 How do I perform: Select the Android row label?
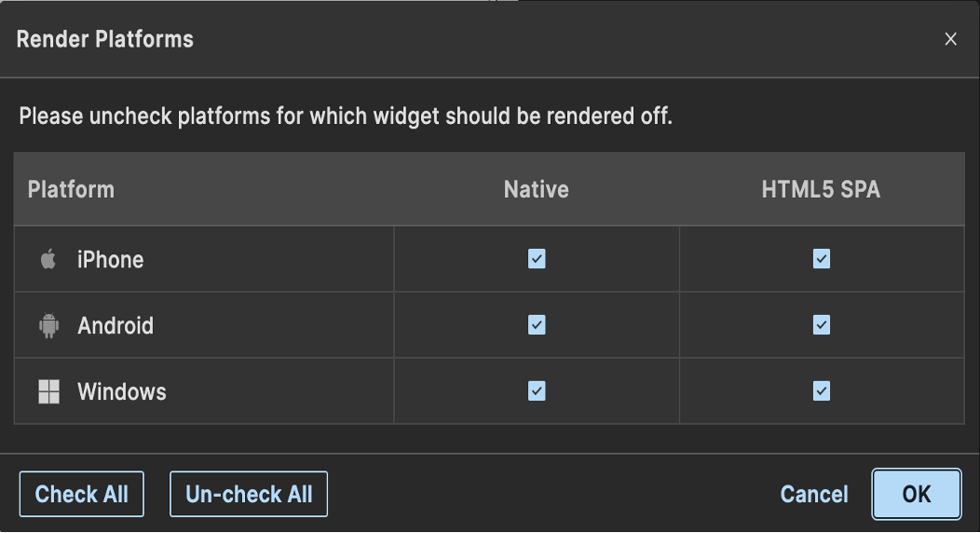(116, 325)
